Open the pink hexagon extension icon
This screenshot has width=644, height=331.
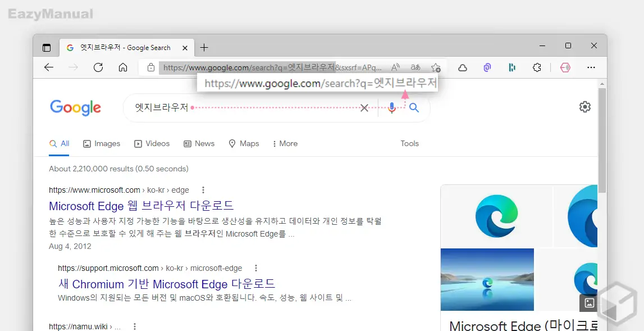click(x=565, y=67)
